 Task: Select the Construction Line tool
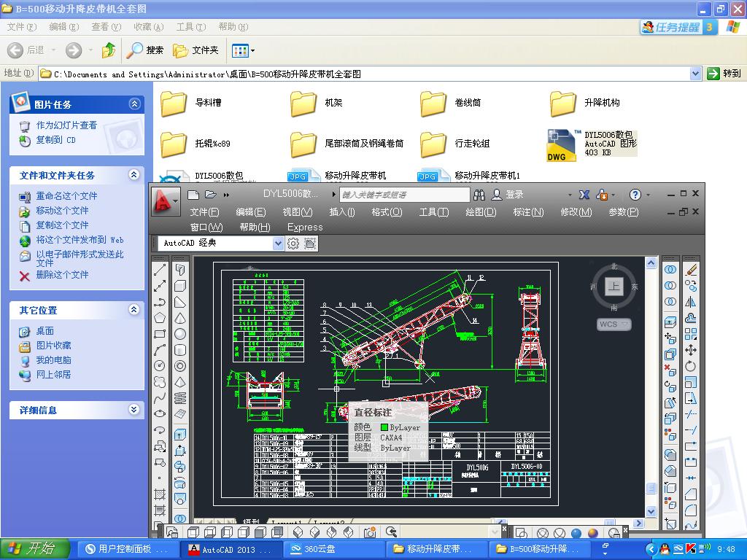[x=160, y=286]
